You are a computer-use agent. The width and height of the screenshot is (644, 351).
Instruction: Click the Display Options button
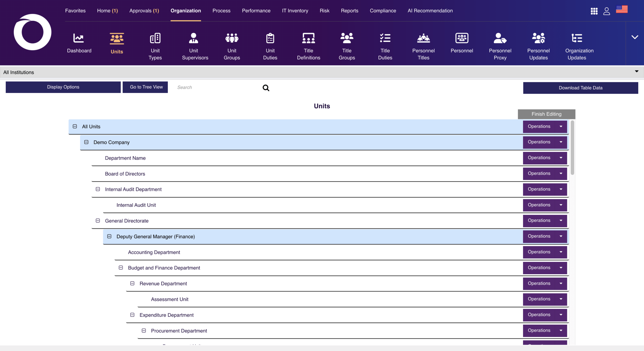63,87
